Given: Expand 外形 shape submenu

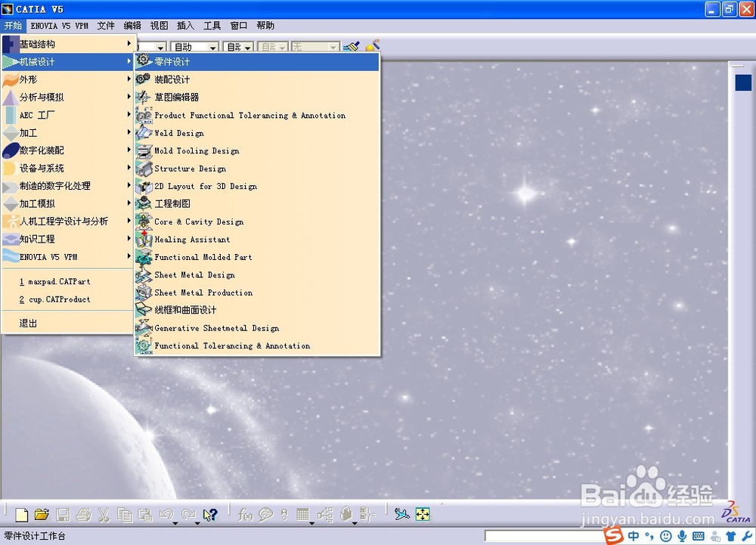Looking at the screenshot, I should (x=67, y=79).
